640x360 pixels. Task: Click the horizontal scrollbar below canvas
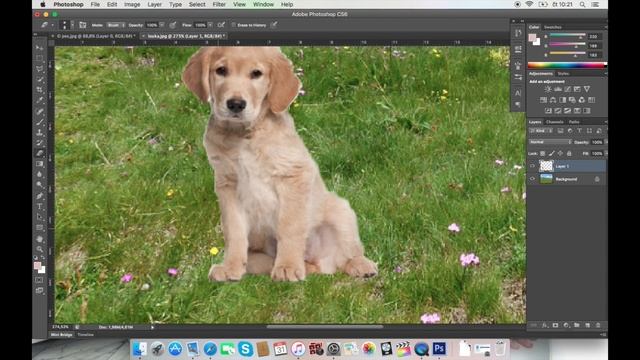(x=324, y=327)
